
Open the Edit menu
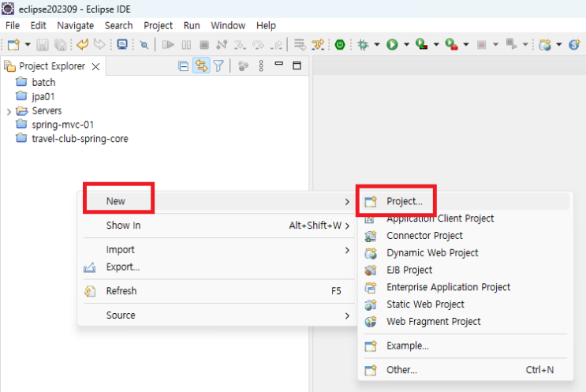(x=38, y=25)
